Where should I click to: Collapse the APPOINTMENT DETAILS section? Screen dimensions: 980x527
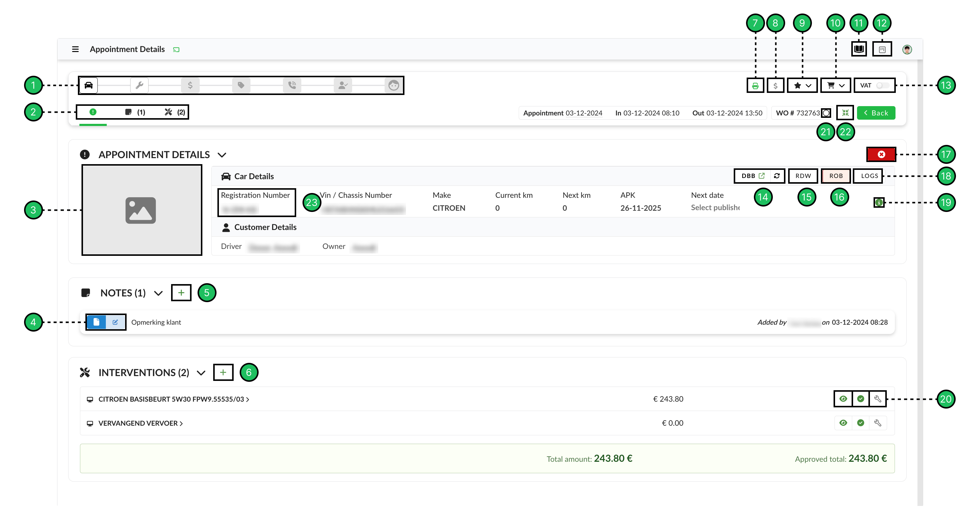[x=222, y=155]
